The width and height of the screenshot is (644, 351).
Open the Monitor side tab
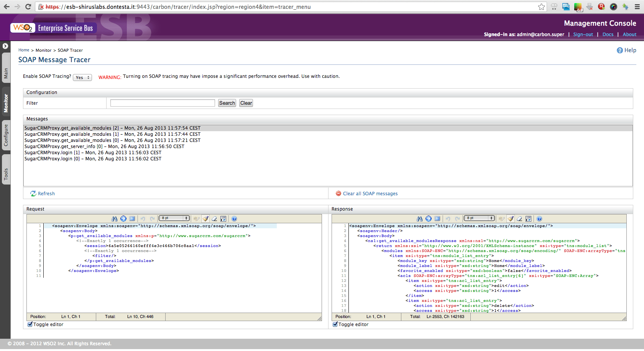[x=6, y=102]
